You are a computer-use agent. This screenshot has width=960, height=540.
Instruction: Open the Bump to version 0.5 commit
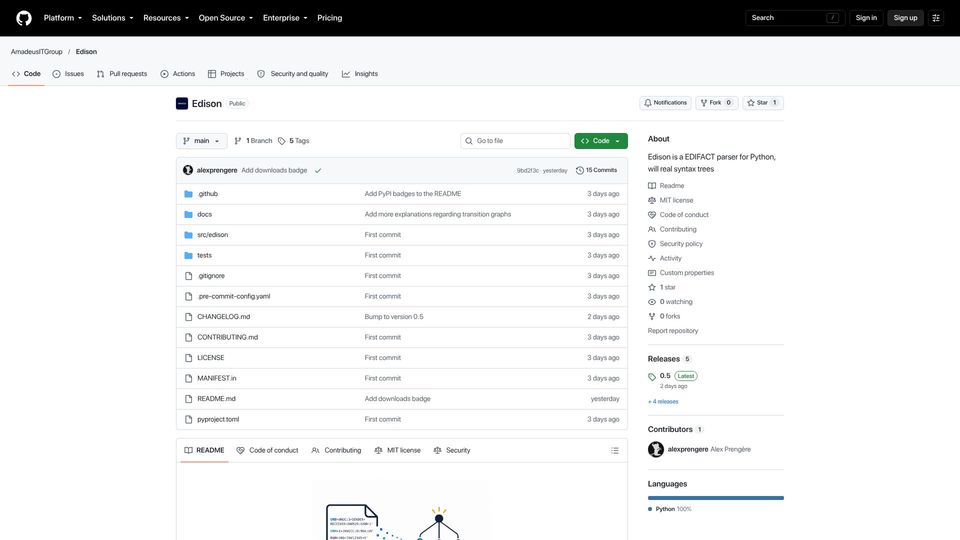(x=394, y=317)
